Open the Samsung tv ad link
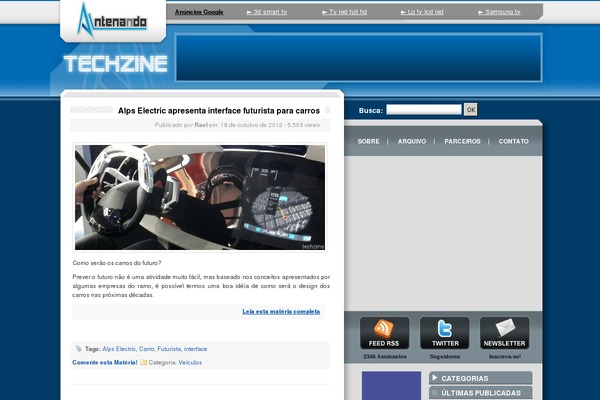Viewport: 600px width, 400px height. [499, 12]
